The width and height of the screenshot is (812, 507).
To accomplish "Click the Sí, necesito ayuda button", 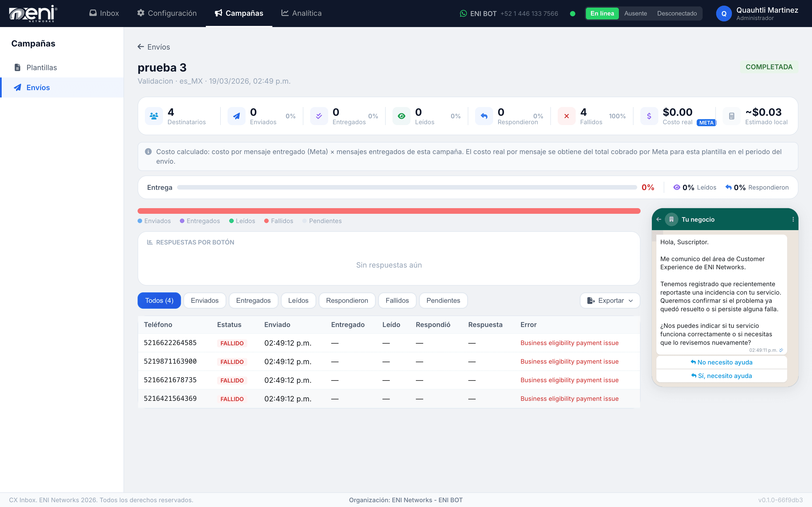I will (721, 376).
